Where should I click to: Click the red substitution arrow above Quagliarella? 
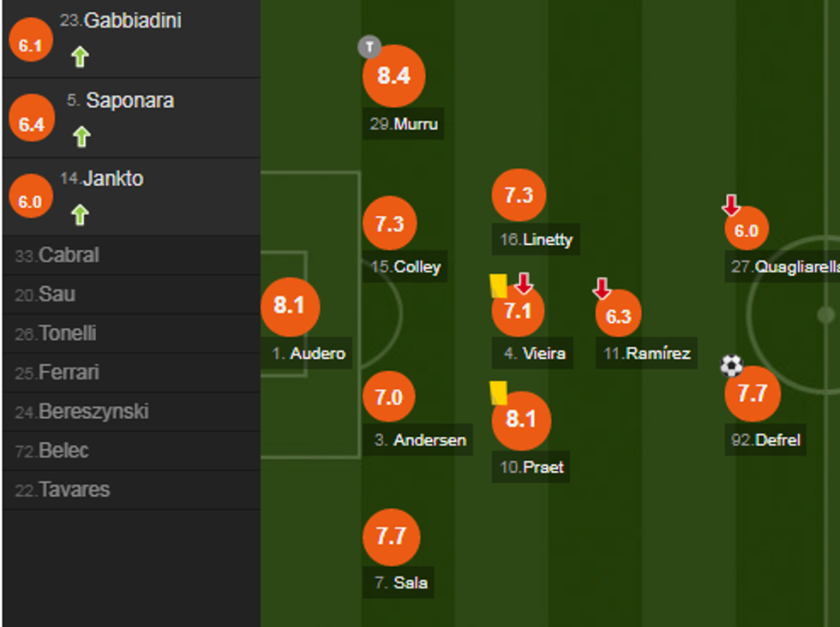pos(730,206)
